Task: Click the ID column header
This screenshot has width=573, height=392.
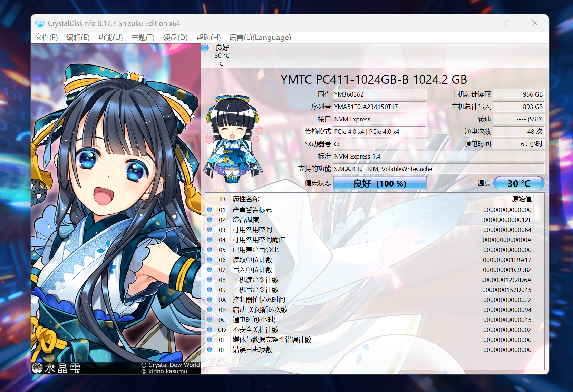Action: (222, 199)
